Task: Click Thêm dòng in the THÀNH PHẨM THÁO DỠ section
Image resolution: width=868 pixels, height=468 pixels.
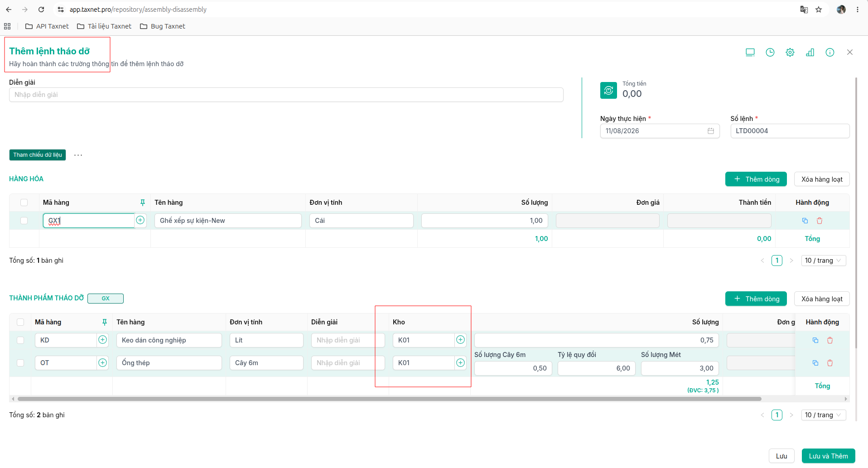Action: 756,299
